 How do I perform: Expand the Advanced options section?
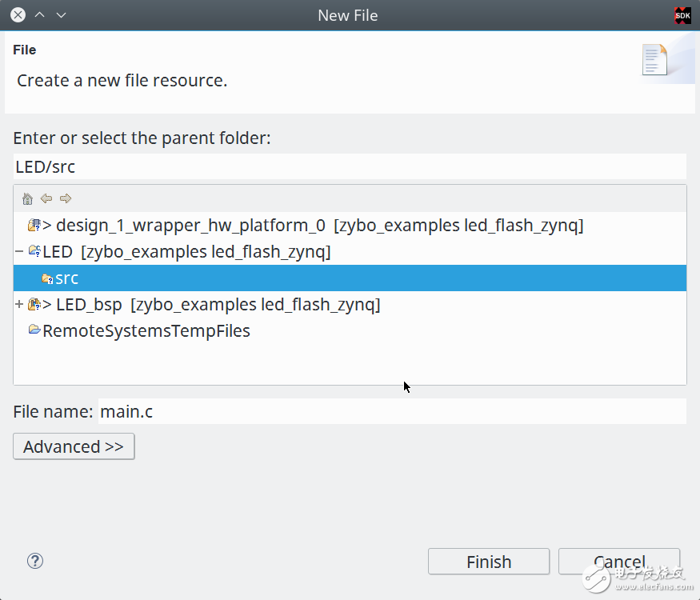74,446
